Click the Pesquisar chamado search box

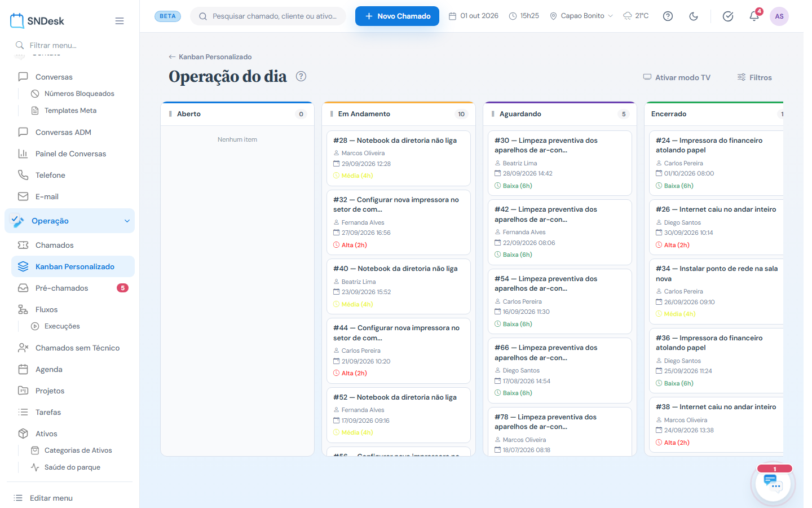point(268,16)
